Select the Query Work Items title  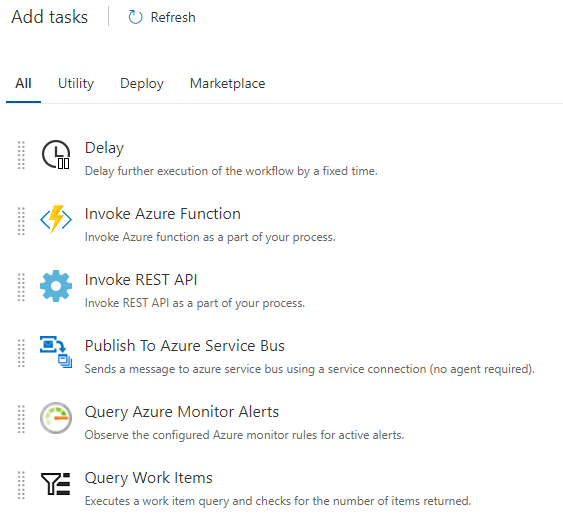coord(149,478)
